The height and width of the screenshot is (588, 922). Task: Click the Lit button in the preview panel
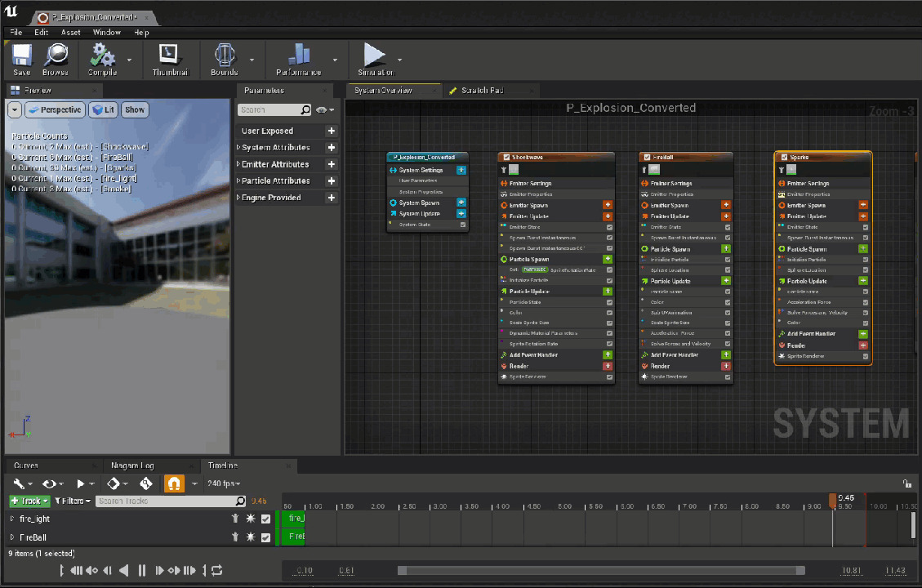click(102, 109)
